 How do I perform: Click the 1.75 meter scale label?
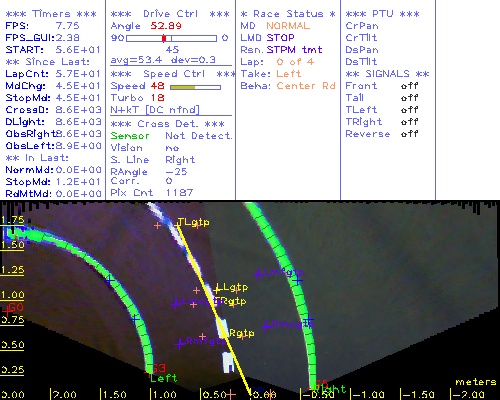[x=12, y=220]
